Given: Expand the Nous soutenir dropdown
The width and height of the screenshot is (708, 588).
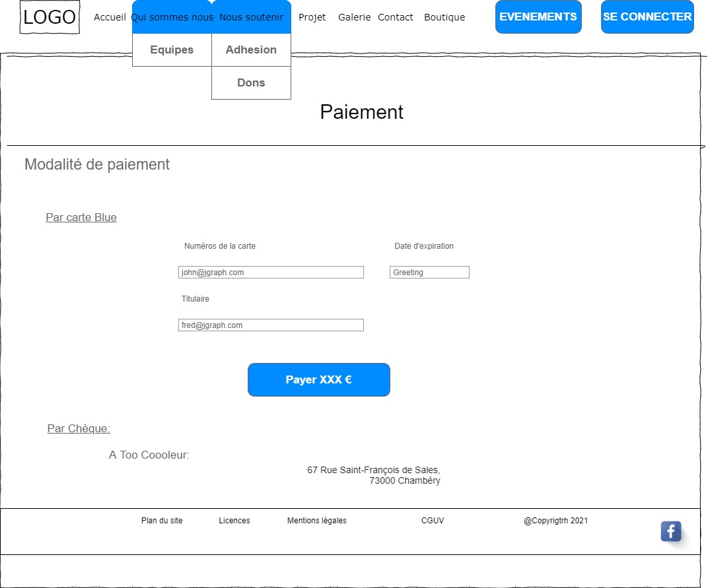Looking at the screenshot, I should tap(251, 17).
